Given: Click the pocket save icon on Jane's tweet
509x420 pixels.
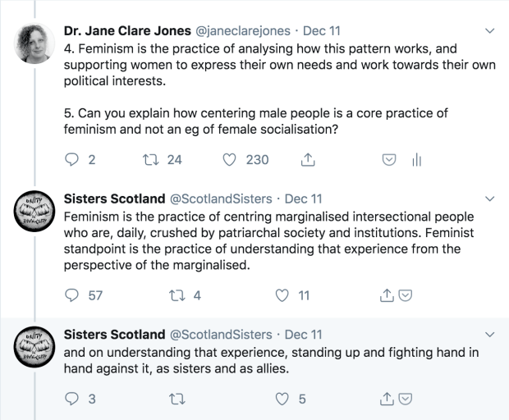Looking at the screenshot, I should click(391, 160).
